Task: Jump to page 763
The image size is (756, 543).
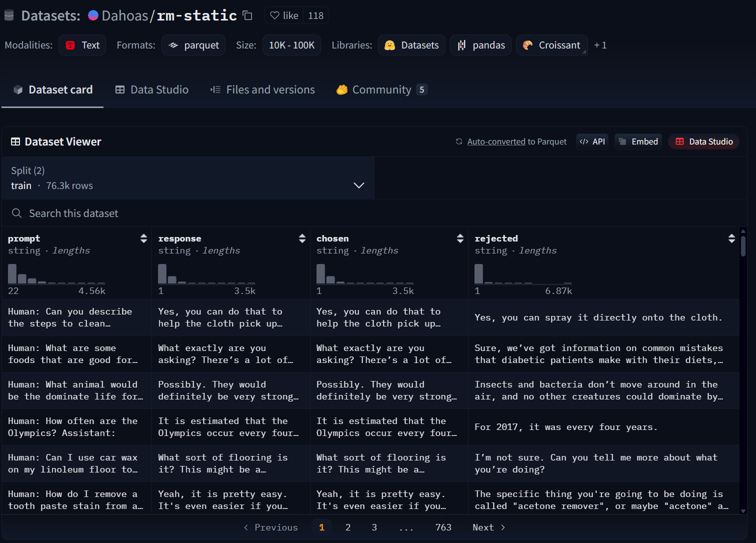Action: [x=443, y=527]
